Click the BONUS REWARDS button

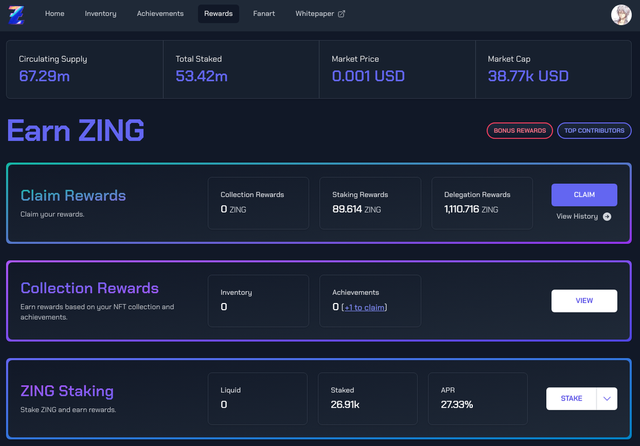520,131
